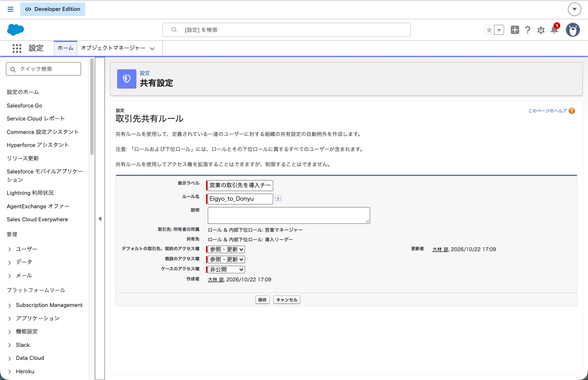Open the App Launcher dots grid
The image size is (588, 380).
point(17,48)
